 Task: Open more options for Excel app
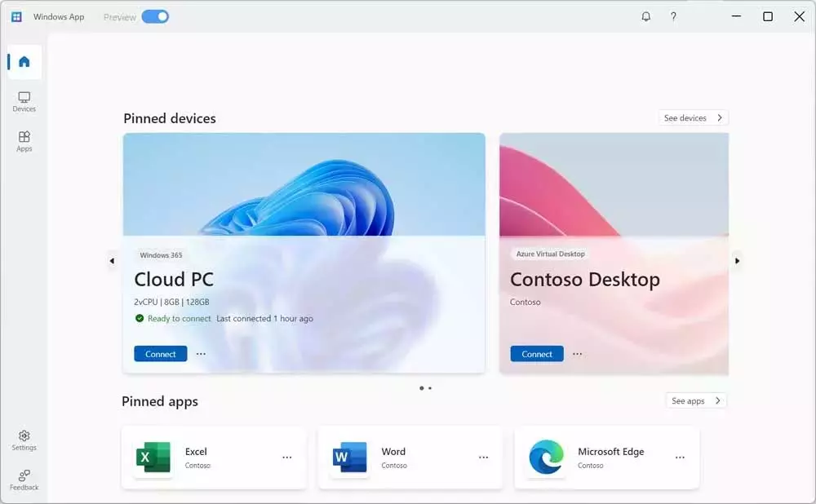coord(286,458)
